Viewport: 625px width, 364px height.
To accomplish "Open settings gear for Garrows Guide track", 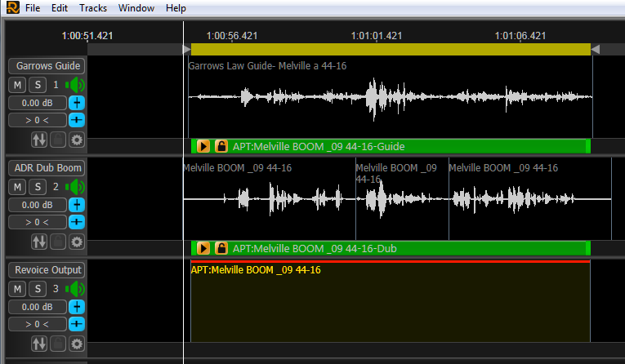I will 77,140.
